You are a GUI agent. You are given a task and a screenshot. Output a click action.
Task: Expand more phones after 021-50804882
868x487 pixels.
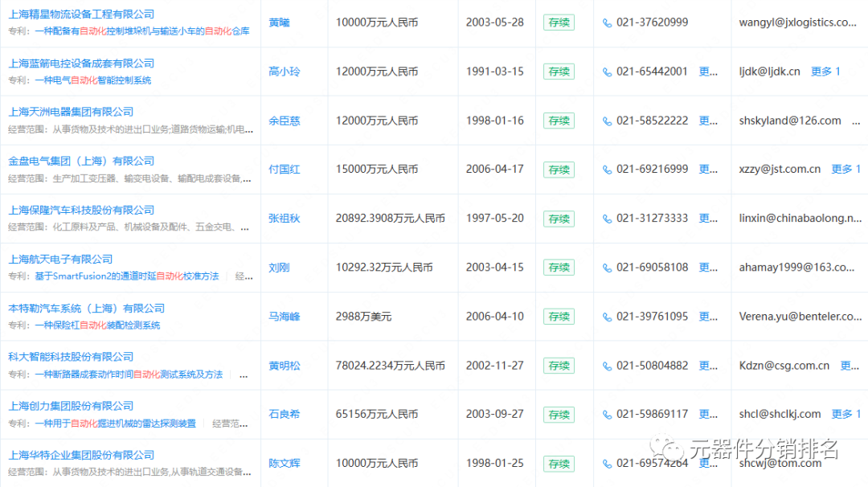(708, 365)
